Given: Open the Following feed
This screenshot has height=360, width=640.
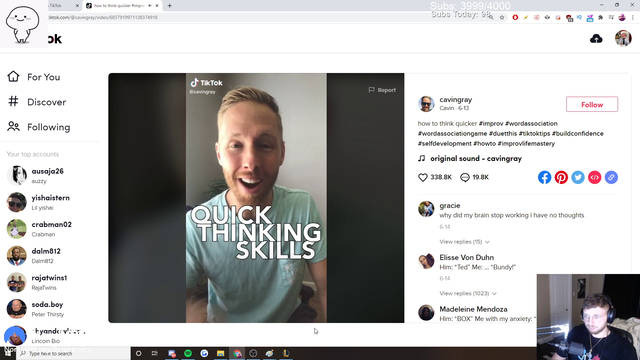Looking at the screenshot, I should click(x=38, y=127).
